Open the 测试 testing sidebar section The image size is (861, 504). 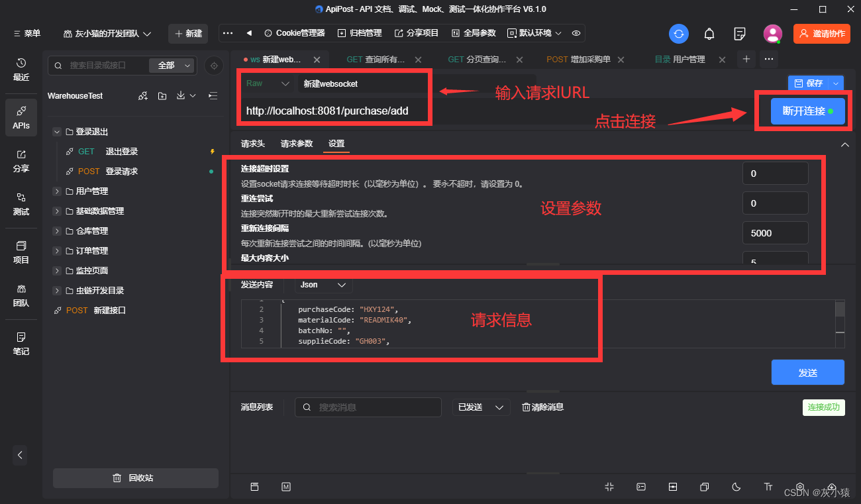pos(21,204)
